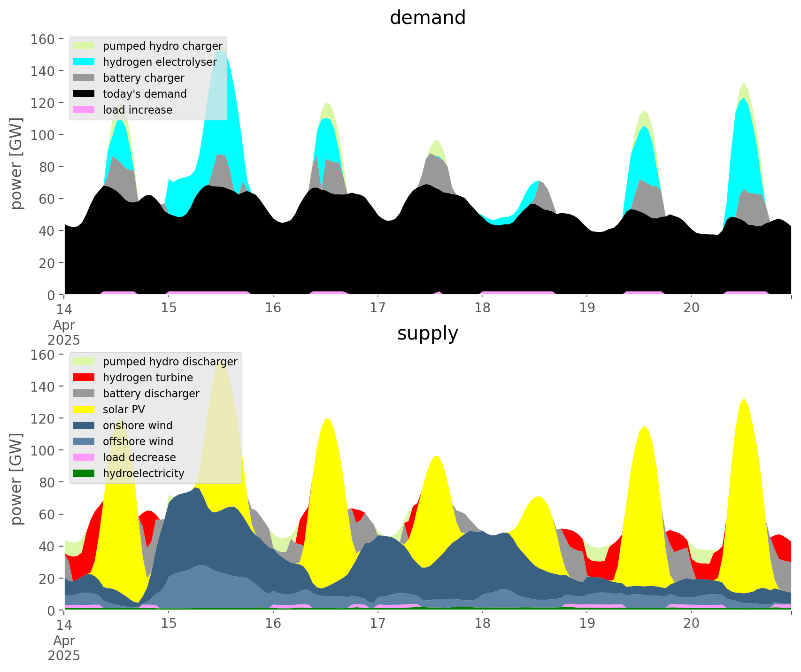Click date tick 19 on demand x-axis
The image size is (801, 672).
(x=587, y=308)
